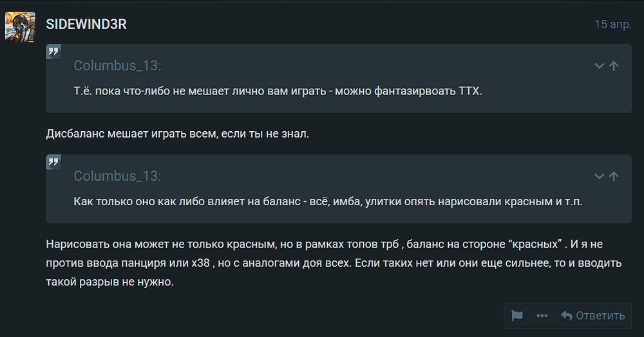The height and width of the screenshot is (337, 644).
Task: Click quote mark icon on first quote
Action: tap(54, 51)
